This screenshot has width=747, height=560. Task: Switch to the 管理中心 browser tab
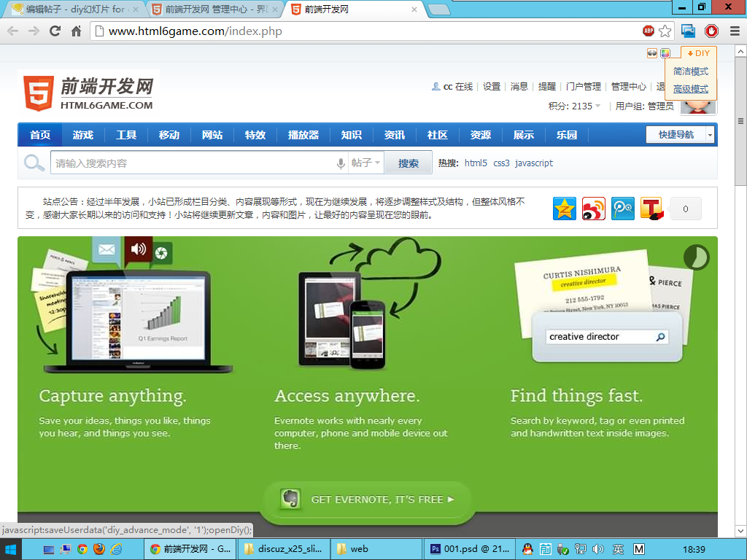pyautogui.click(x=214, y=9)
